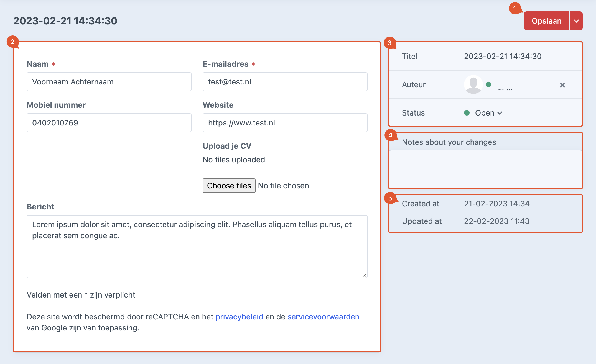Open the dropdown arrow next to Opslaan
This screenshot has height=364, width=596.
(x=576, y=21)
